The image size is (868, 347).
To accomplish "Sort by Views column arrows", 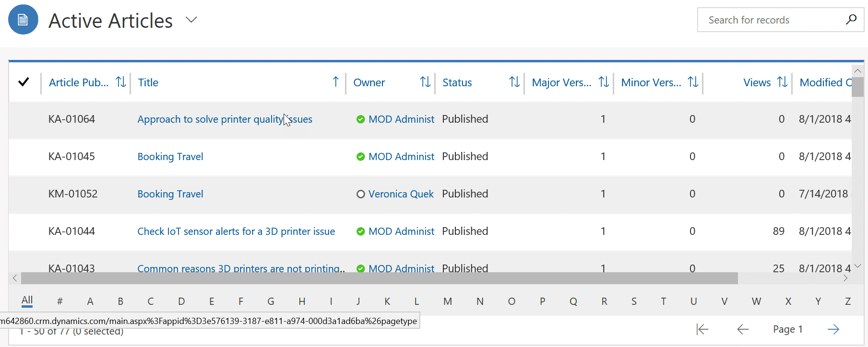I will click(782, 82).
